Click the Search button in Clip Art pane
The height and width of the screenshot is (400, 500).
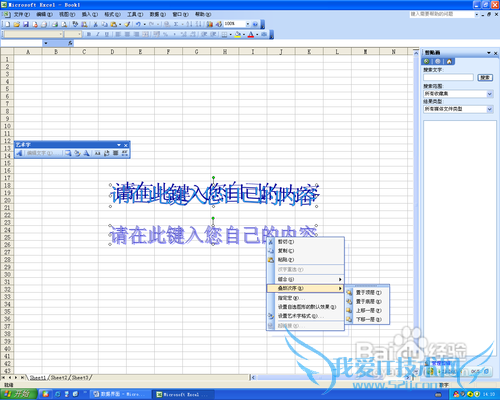coord(485,77)
